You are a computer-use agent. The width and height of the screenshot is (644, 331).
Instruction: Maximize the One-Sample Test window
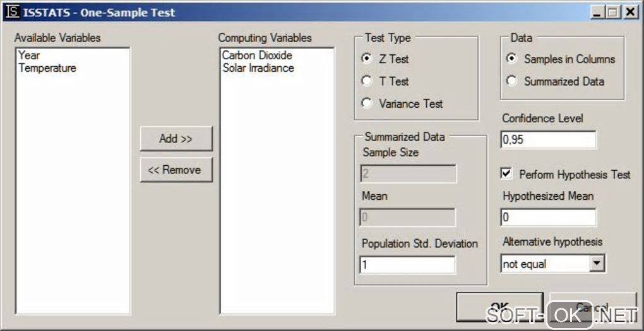click(614, 12)
